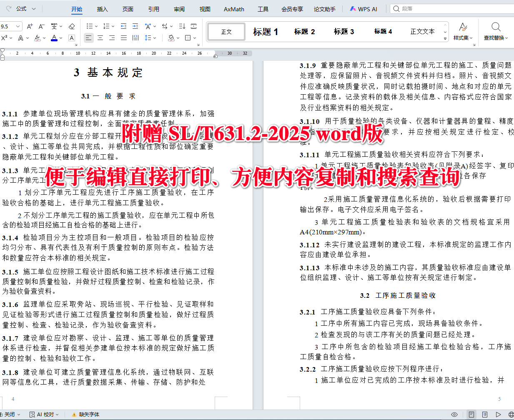
Task: Open the 会员专享 tab
Action: pyautogui.click(x=292, y=9)
